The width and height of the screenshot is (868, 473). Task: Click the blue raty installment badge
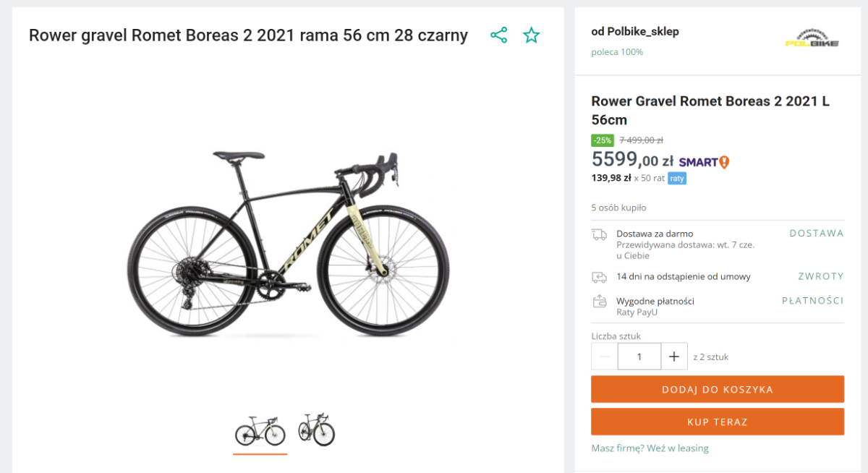676,179
